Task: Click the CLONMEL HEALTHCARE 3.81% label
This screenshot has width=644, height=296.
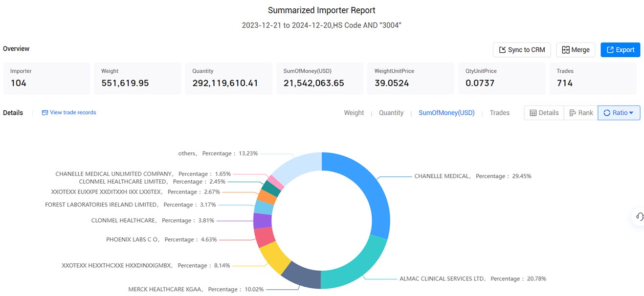Action: coord(153,220)
